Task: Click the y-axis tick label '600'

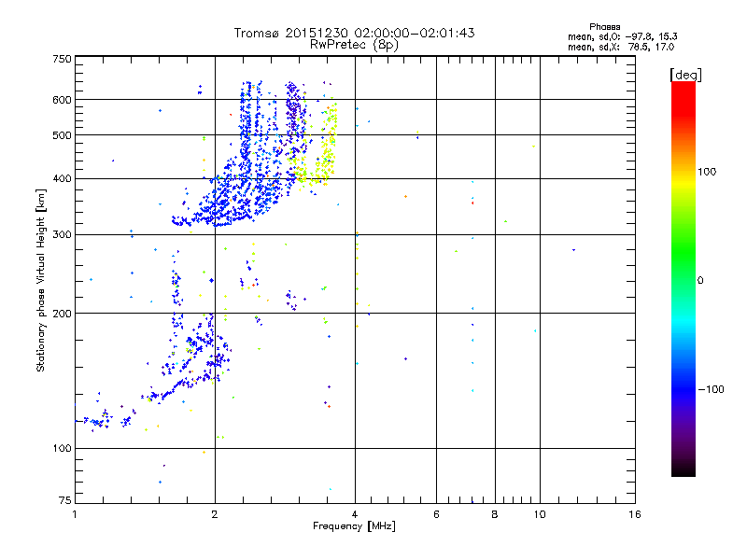Action: 62,100
